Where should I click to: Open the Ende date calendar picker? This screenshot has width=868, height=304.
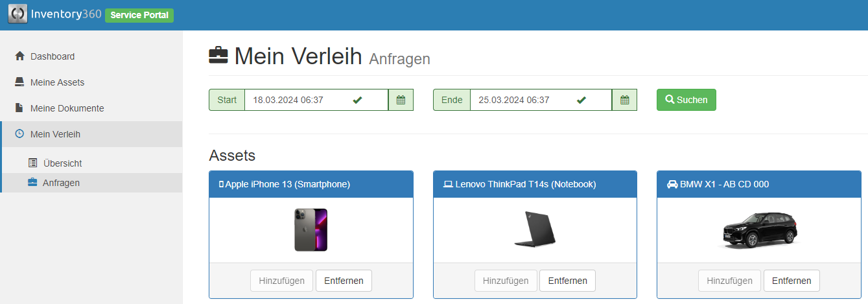point(625,100)
